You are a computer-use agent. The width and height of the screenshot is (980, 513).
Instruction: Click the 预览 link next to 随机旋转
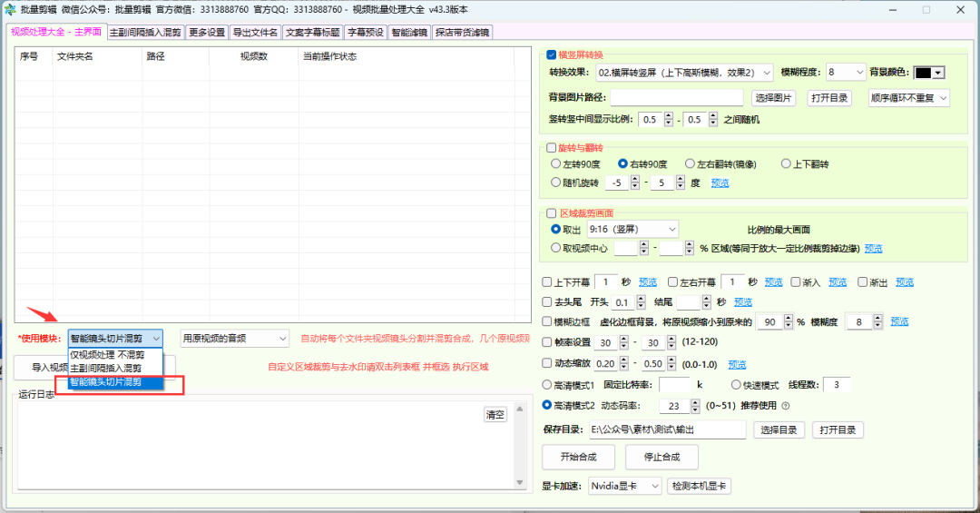pyautogui.click(x=720, y=183)
